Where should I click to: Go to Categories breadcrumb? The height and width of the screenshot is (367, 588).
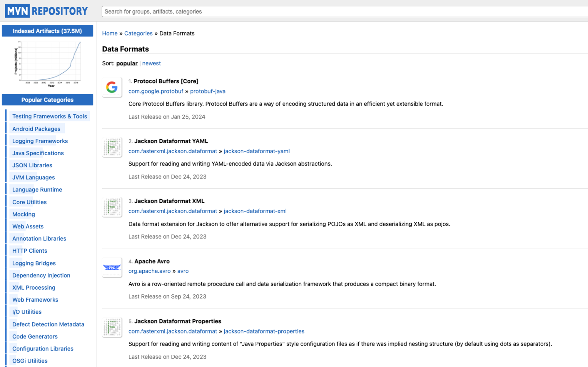(138, 33)
